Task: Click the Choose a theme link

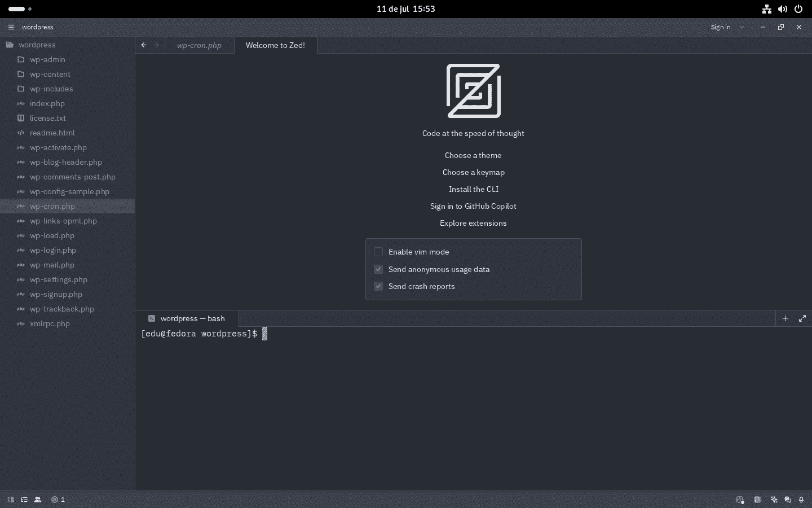Action: pyautogui.click(x=473, y=155)
